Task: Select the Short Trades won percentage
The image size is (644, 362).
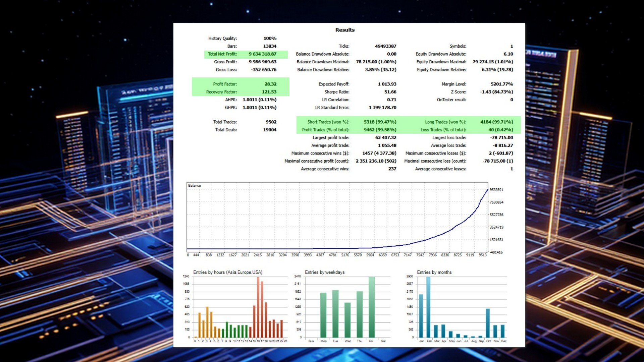Action: [x=380, y=122]
